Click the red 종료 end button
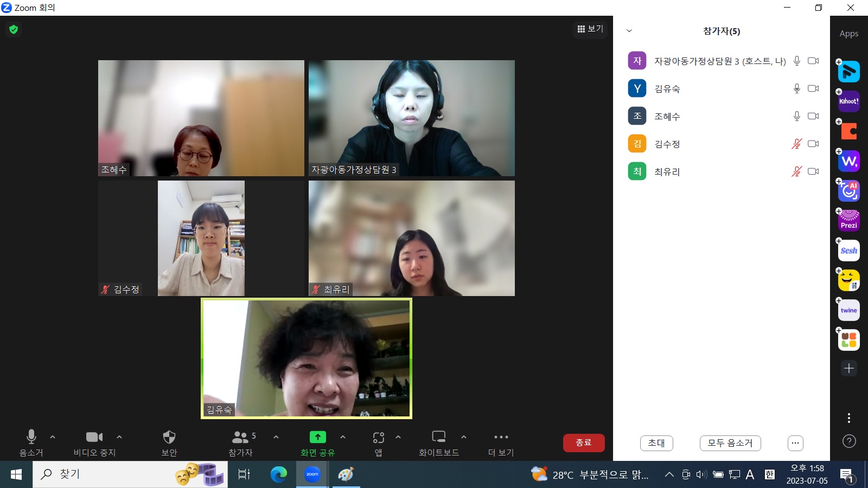This screenshot has height=488, width=868. coord(584,442)
